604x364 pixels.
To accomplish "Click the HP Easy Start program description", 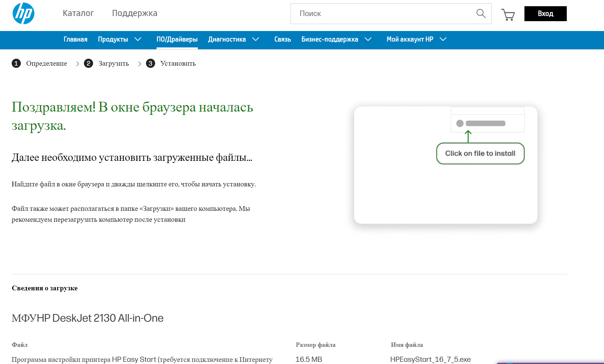I will pos(142,359).
